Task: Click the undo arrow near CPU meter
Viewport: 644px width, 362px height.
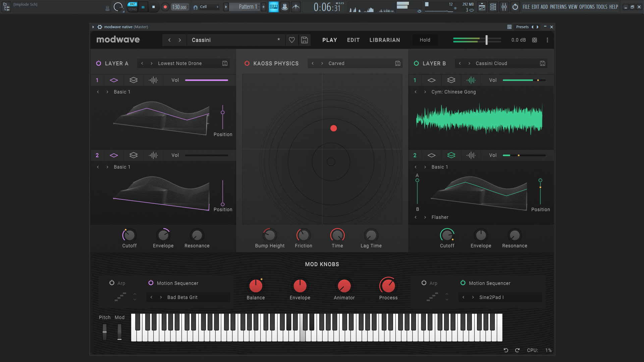Action: [x=506, y=350]
